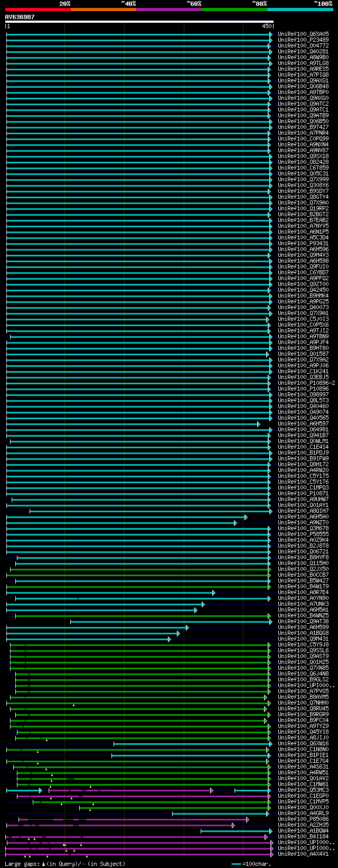Image resolution: width=338 pixels, height=868 pixels.
Task: Select the UniRef100_B0CCB7 label
Action: (303, 575)
